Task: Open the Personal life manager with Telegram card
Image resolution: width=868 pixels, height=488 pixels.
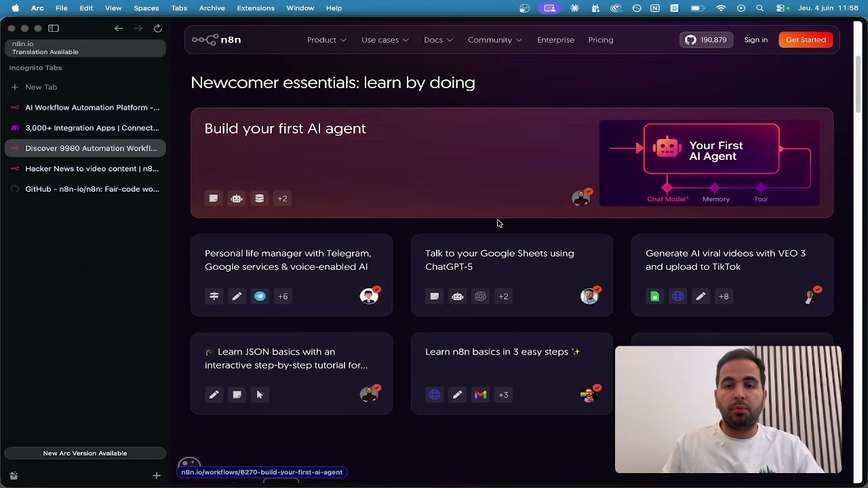Action: coord(292,275)
